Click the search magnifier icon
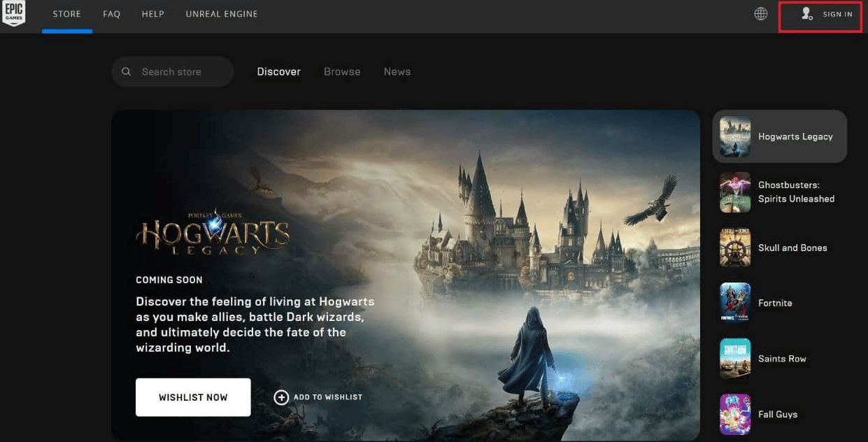 click(127, 72)
